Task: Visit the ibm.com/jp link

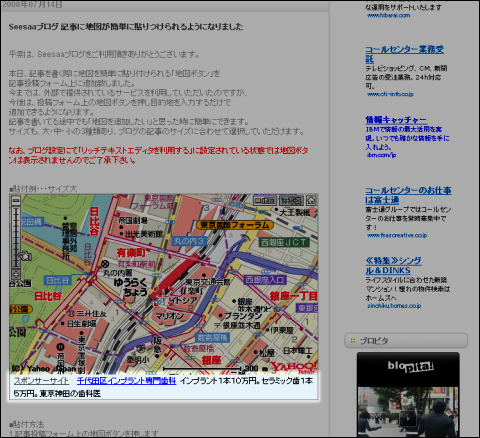Action: click(x=381, y=155)
